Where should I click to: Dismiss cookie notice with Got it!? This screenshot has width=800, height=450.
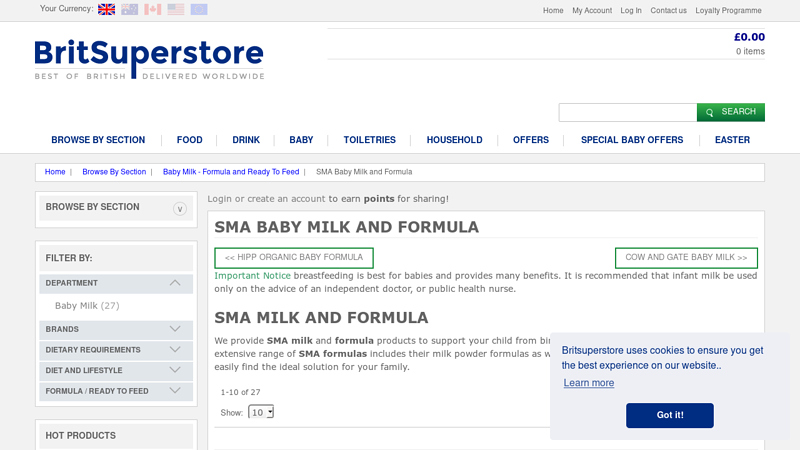pyautogui.click(x=670, y=415)
